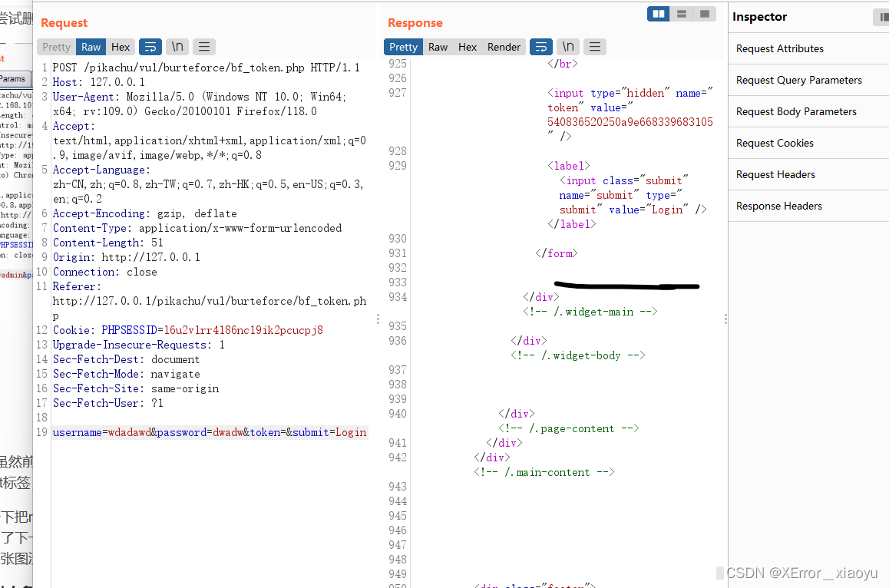Switch to combined single-pane layout
The image size is (889, 588).
tap(704, 14)
